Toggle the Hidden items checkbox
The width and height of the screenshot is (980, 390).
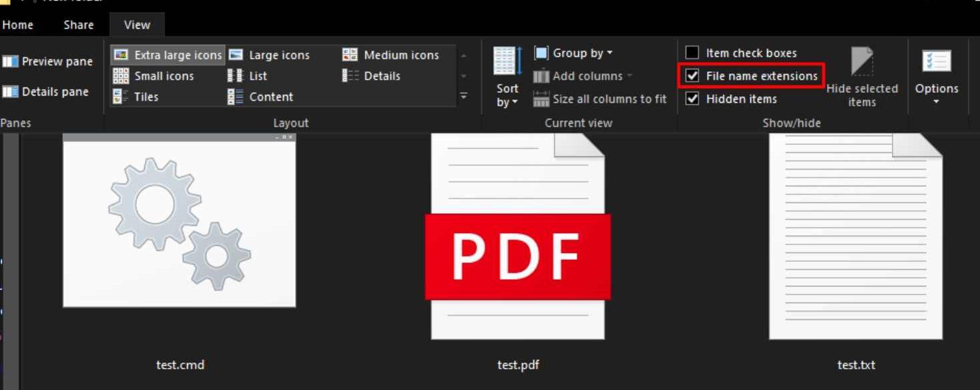(x=693, y=99)
